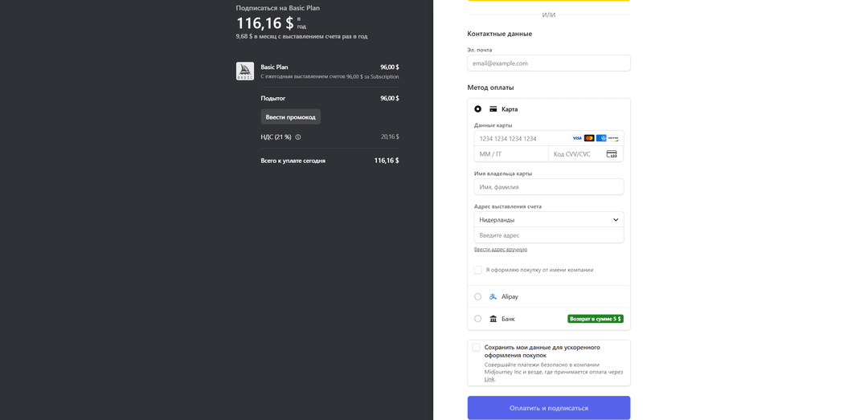Click the 'Возврат в сумме 5 $' badge

pyautogui.click(x=596, y=319)
